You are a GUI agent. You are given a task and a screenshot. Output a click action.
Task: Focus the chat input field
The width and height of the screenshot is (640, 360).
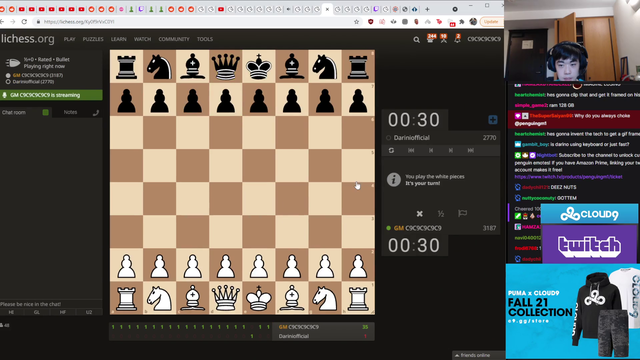coord(51,304)
